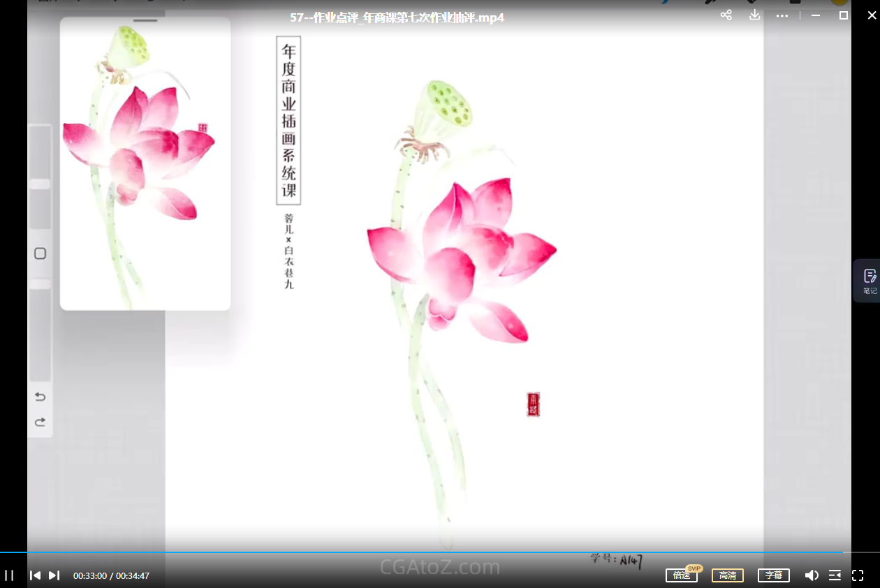Image resolution: width=880 pixels, height=588 pixels.
Task: Click the download icon
Action: coord(754,15)
